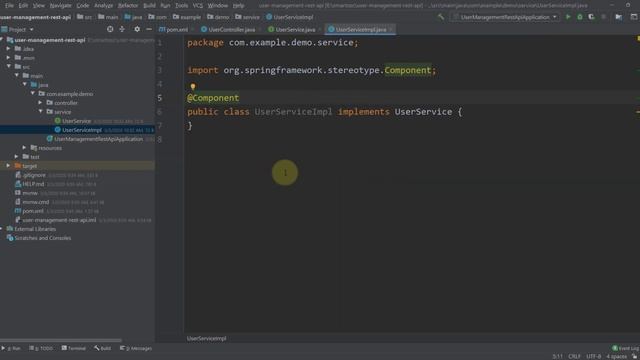Click the yellow intention lightbulb in editor
The image size is (640, 360).
[x=193, y=87]
